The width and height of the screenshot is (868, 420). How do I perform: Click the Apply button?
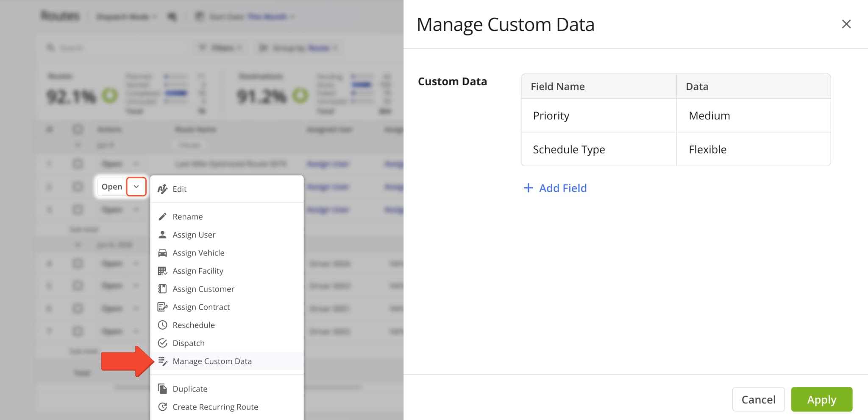pyautogui.click(x=821, y=399)
